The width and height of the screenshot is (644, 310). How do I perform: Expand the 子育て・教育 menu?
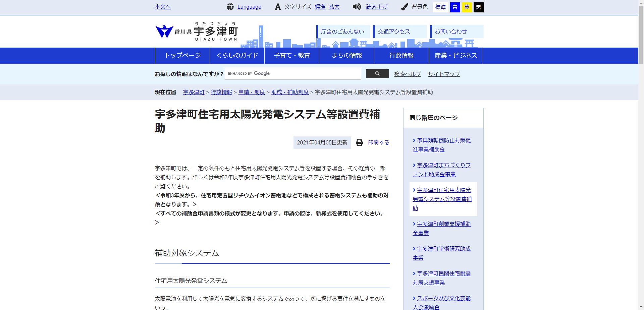(292, 56)
